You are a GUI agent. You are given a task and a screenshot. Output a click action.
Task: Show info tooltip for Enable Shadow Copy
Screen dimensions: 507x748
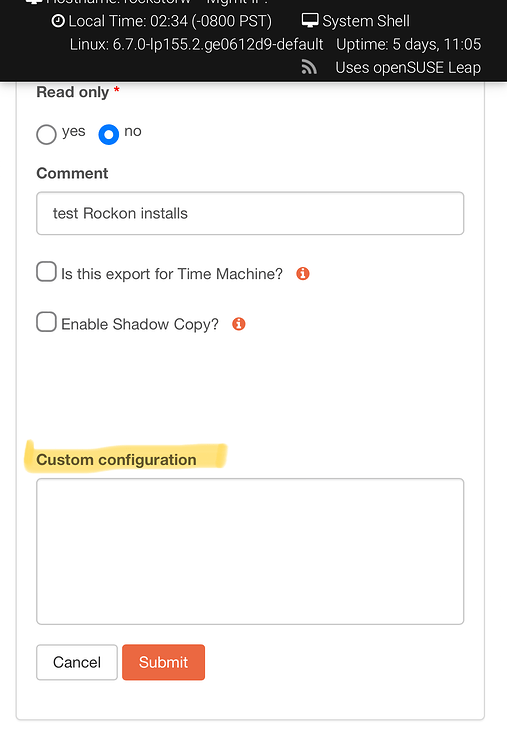click(239, 324)
